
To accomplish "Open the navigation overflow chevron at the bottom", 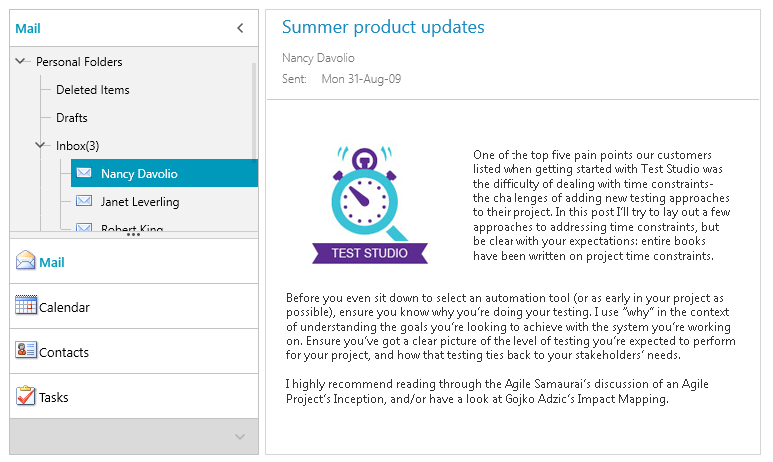I will (239, 436).
